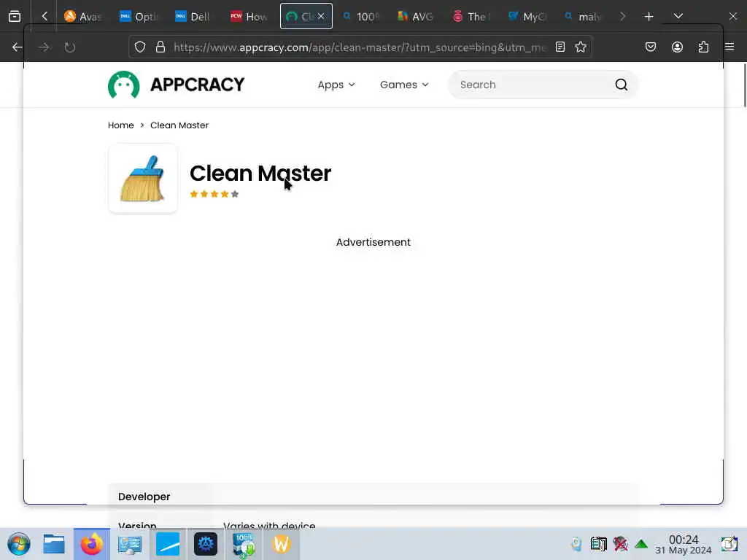Screen dimensions: 747x560
Task: Click the APPCRACY brand name
Action: pyautogui.click(x=197, y=85)
